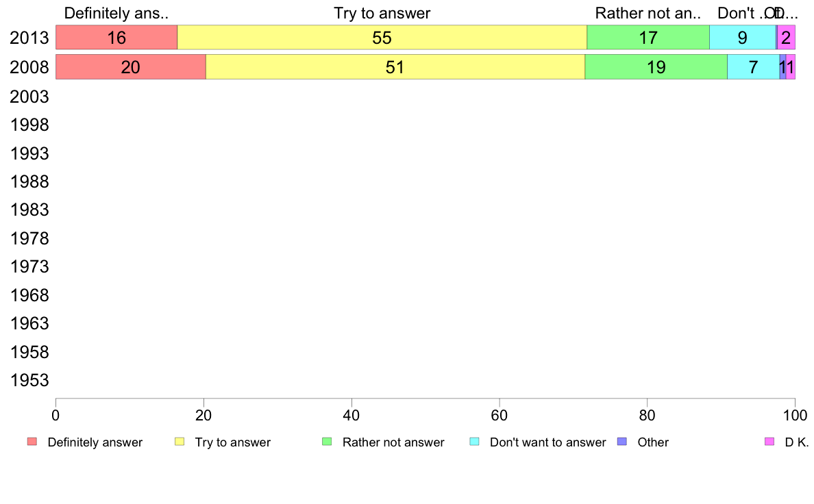Select the 2008 cyan segment showing 7
The image size is (814, 504).
[x=753, y=67]
